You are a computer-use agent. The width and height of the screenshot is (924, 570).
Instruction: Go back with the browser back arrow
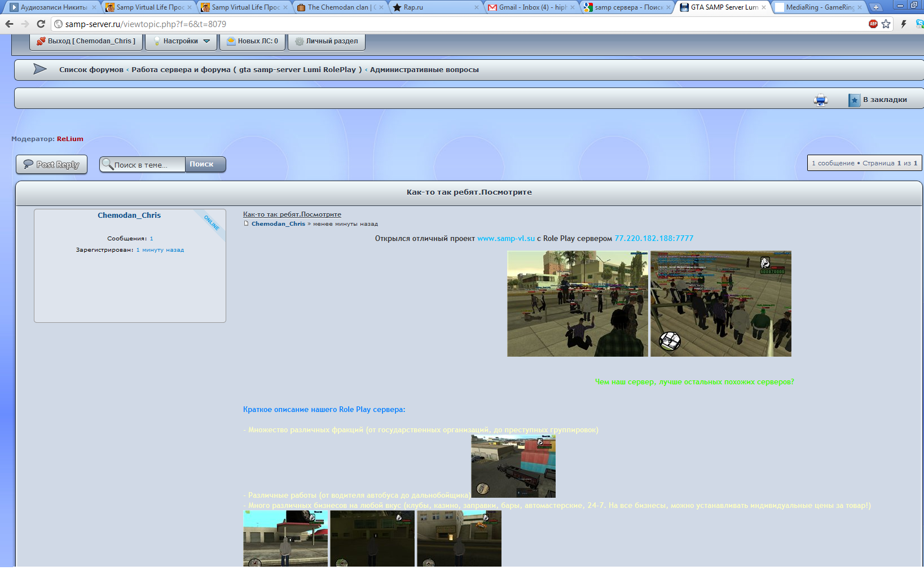(x=9, y=24)
